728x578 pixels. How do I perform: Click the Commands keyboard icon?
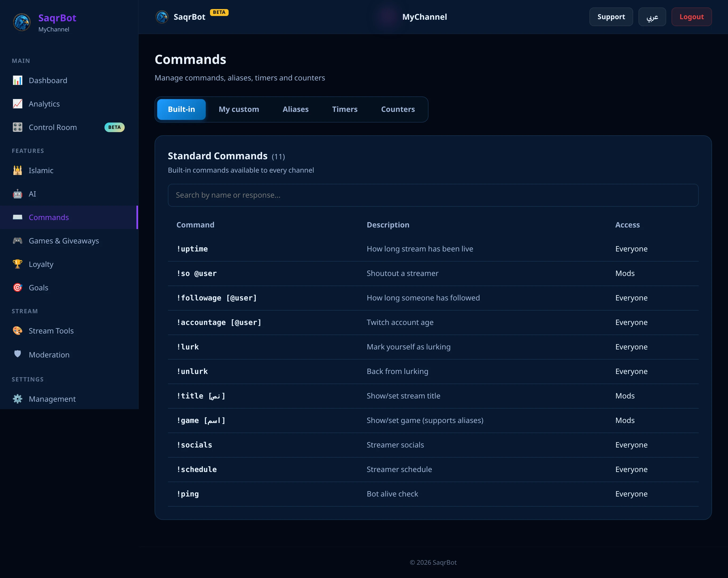tap(18, 217)
